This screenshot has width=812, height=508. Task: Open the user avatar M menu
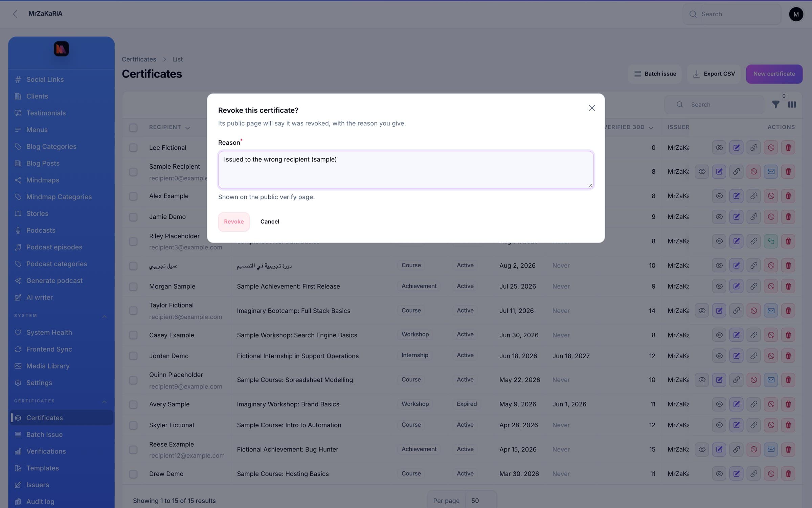pyautogui.click(x=796, y=14)
